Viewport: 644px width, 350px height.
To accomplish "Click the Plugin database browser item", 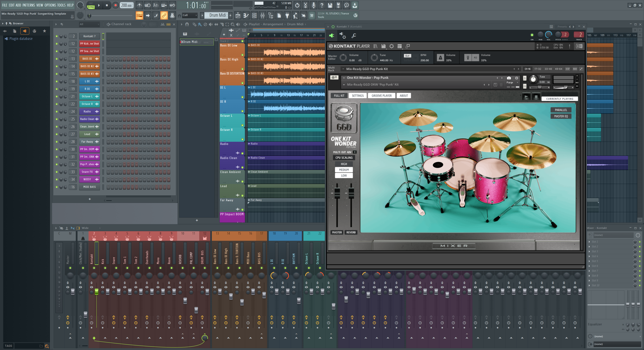I will click(x=21, y=39).
